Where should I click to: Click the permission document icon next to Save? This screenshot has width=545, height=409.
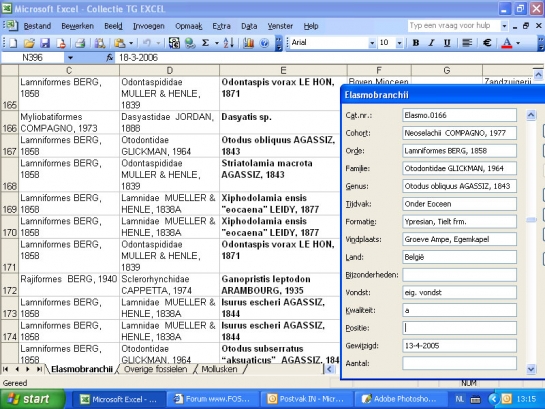(x=61, y=43)
